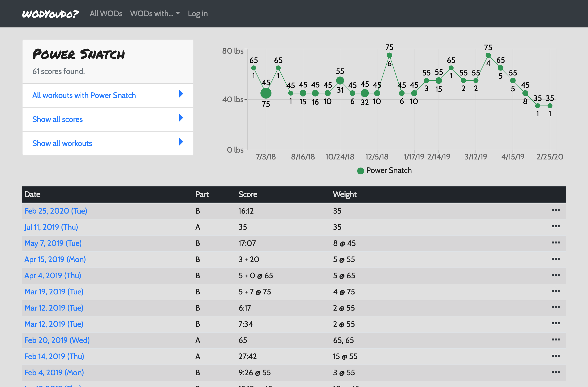Open the ellipsis menu for Mar 19, 2019 row

click(556, 291)
